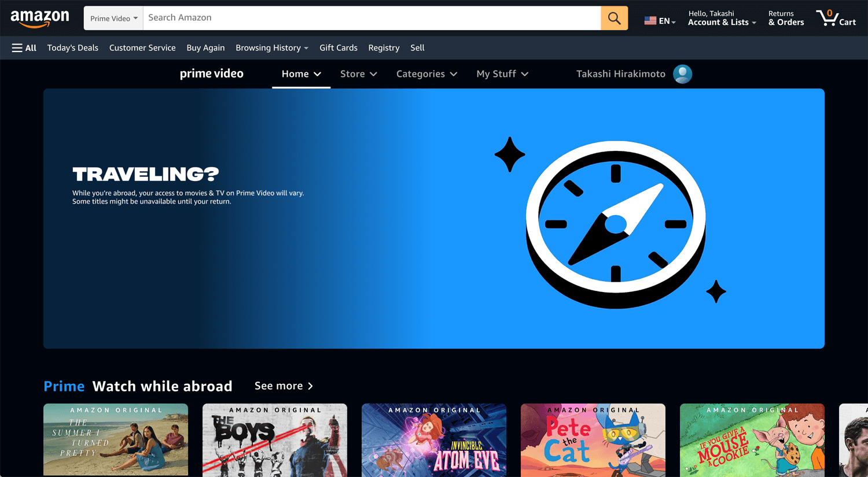The height and width of the screenshot is (477, 868).
Task: Click the Search Amazon input field
Action: pos(372,18)
